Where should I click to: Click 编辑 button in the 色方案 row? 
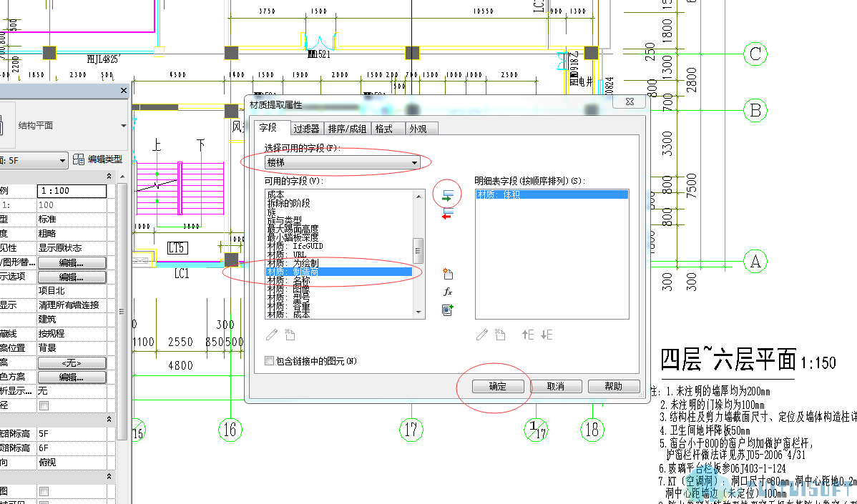[72, 377]
